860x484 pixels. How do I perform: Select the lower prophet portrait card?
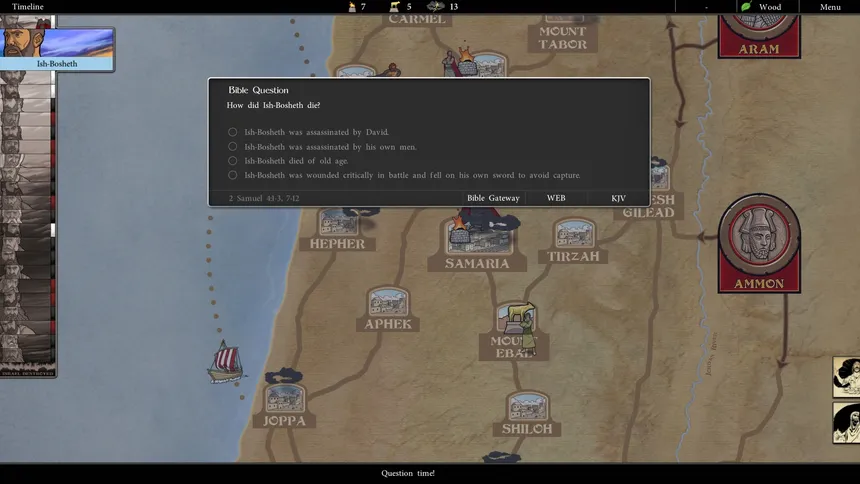846,423
